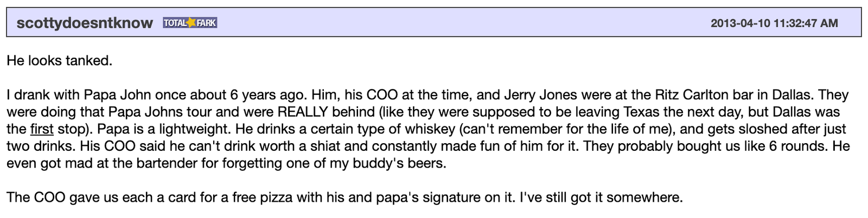Viewport: 868px width, 218px height.
Task: Open scottydoesntknow's user profile link
Action: (85, 23)
